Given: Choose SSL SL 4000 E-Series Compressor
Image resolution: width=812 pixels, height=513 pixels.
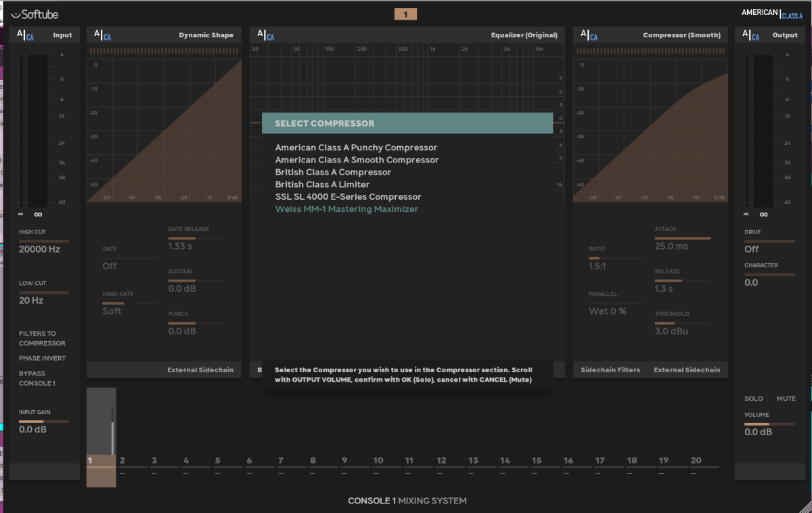Looking at the screenshot, I should pos(348,197).
